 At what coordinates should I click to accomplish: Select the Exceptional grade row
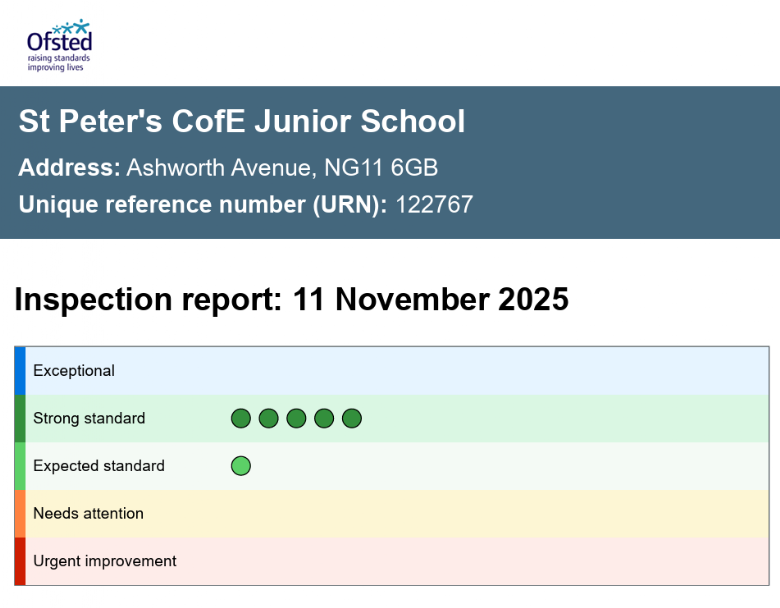point(392,371)
